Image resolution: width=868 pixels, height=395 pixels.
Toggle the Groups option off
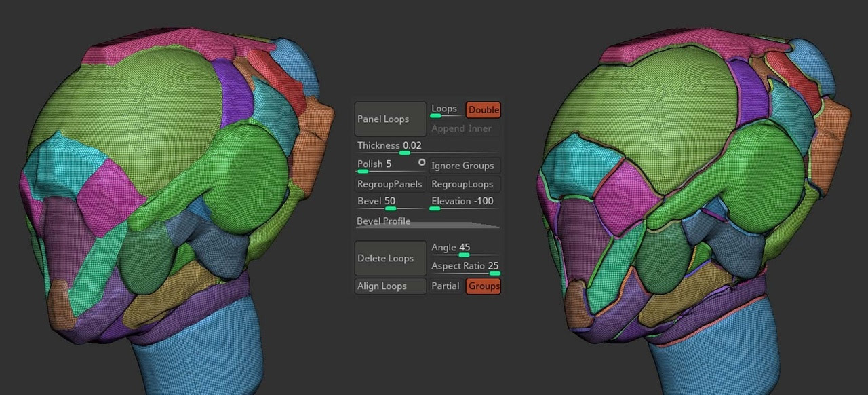(484, 286)
